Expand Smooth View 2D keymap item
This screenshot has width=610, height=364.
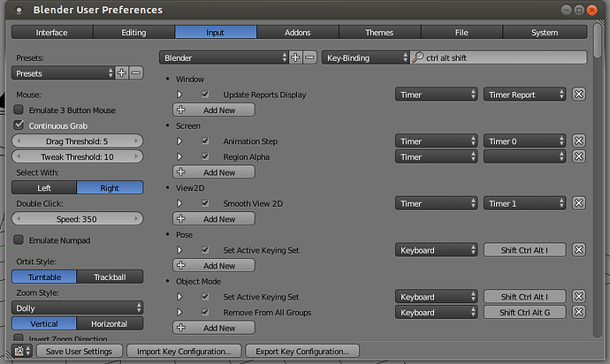(179, 203)
